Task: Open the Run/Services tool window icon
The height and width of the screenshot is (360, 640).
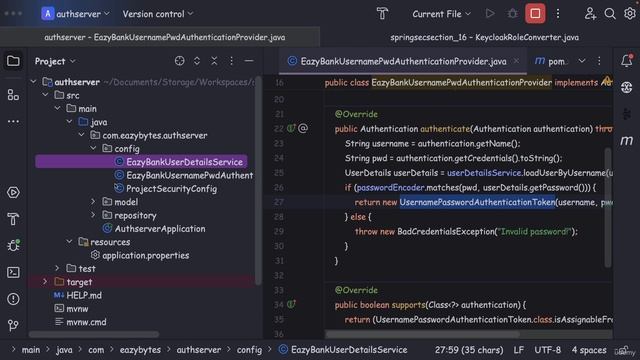Action: coord(13,192)
